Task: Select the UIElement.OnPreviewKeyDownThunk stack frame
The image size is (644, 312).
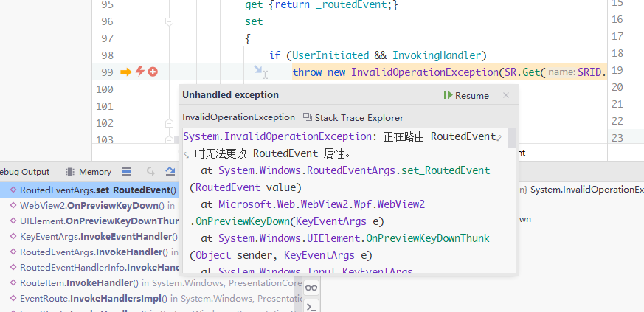Action: (89, 221)
